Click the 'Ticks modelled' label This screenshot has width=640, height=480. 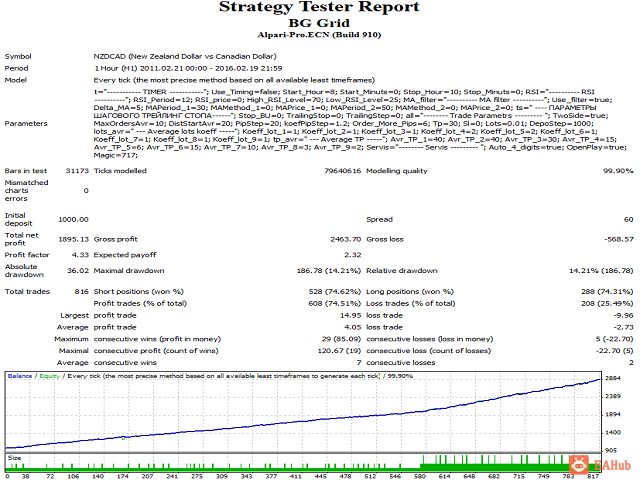coord(120,171)
